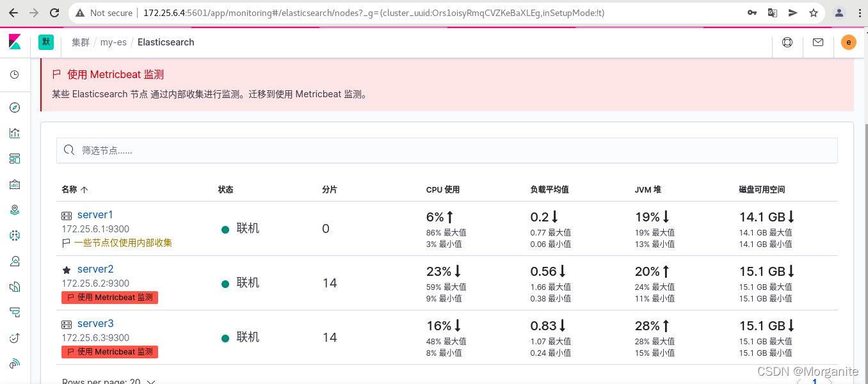The image size is (868, 384).
Task: Sort by the 磁盘可用空间 column header
Action: [x=762, y=190]
